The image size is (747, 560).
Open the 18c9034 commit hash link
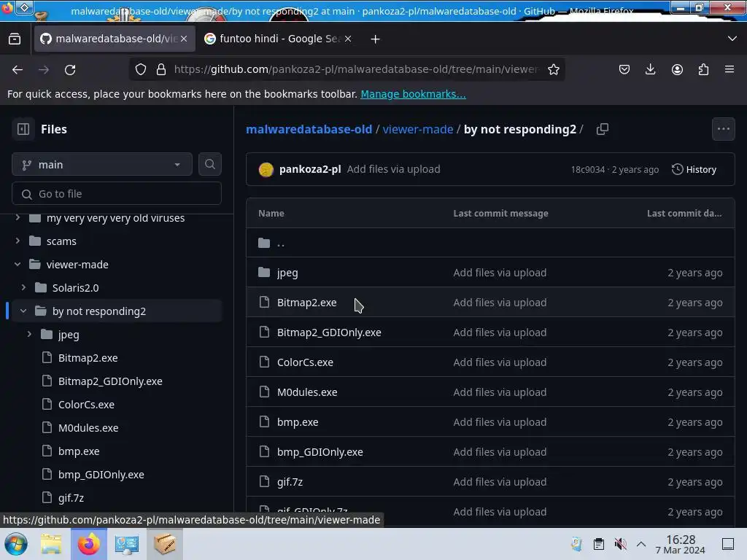pyautogui.click(x=588, y=169)
